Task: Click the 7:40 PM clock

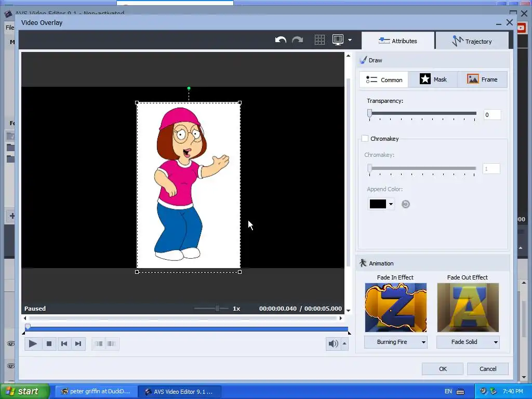Action: tap(513, 391)
